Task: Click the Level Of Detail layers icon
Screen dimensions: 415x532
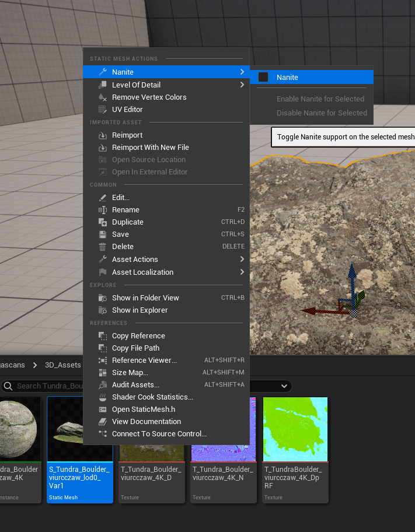Action: (x=103, y=85)
